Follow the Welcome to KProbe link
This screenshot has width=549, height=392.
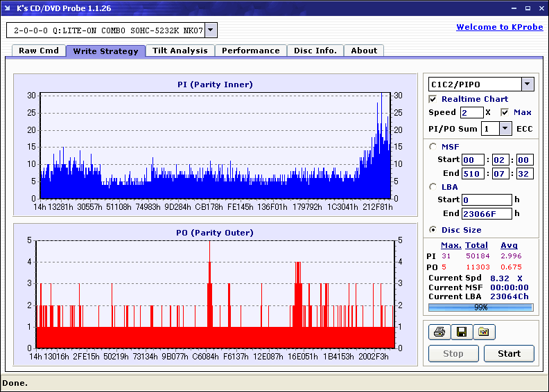pos(498,27)
